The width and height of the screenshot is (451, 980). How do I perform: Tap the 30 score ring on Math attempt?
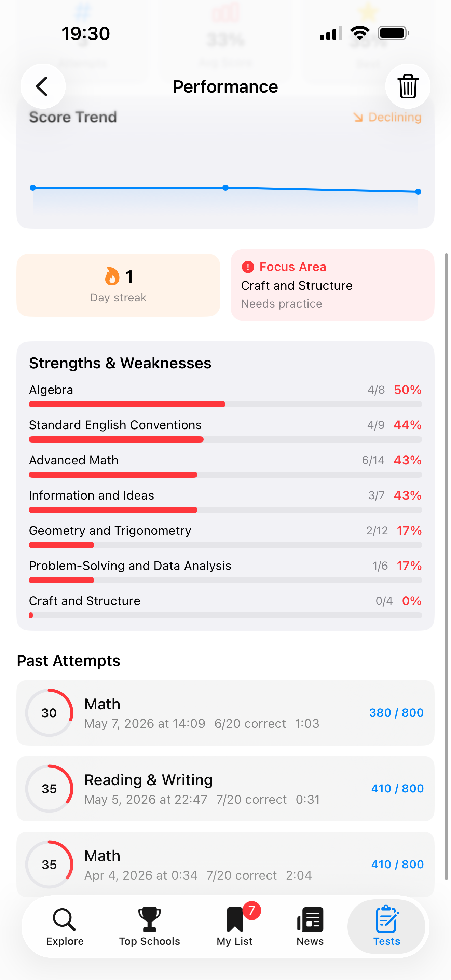[49, 712]
